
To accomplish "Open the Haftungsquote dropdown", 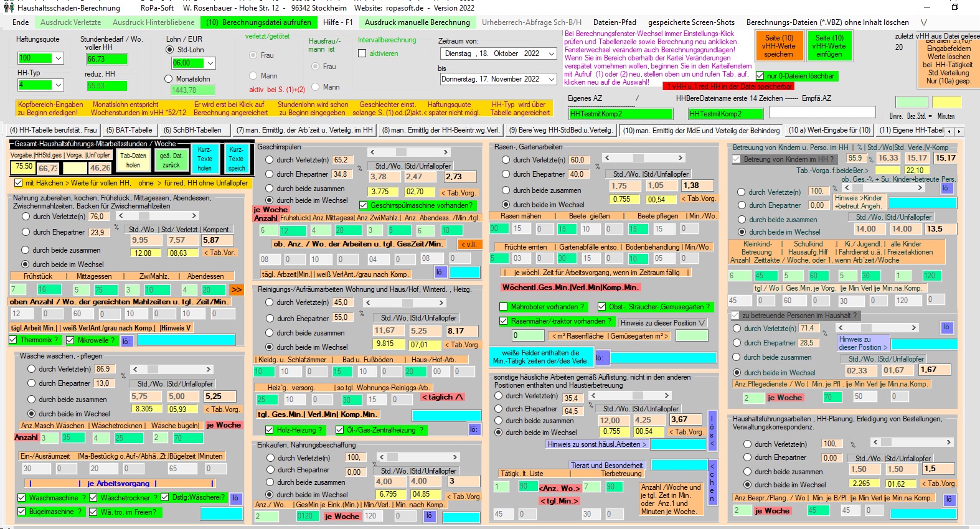I will (59, 59).
